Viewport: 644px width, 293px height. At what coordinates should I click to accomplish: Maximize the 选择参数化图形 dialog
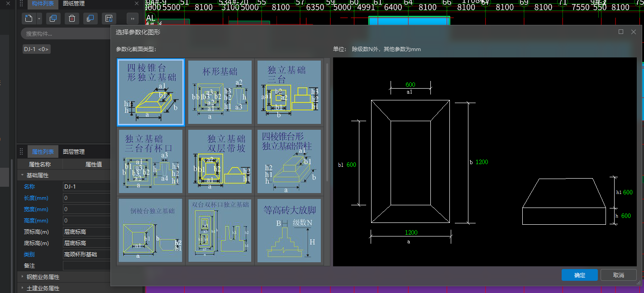(621, 32)
